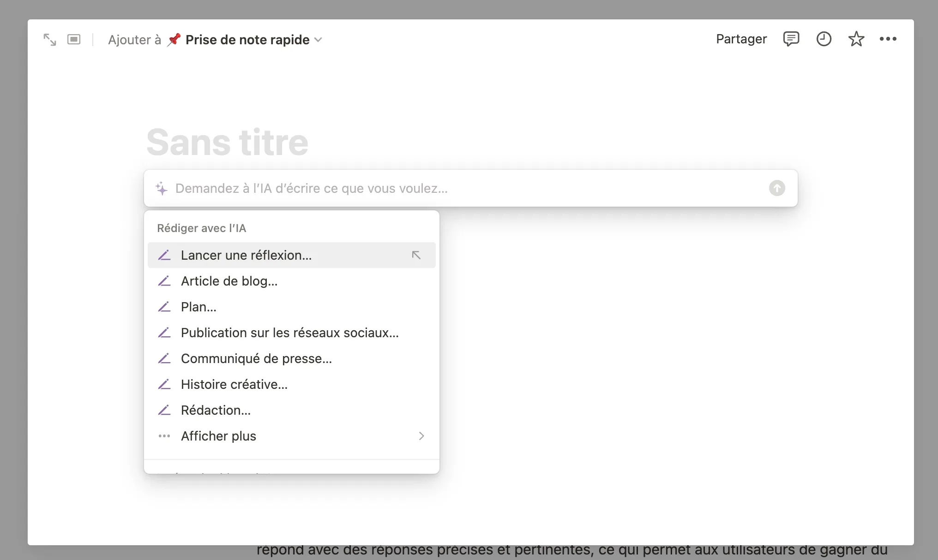
Task: Click the Partager button
Action: (741, 39)
